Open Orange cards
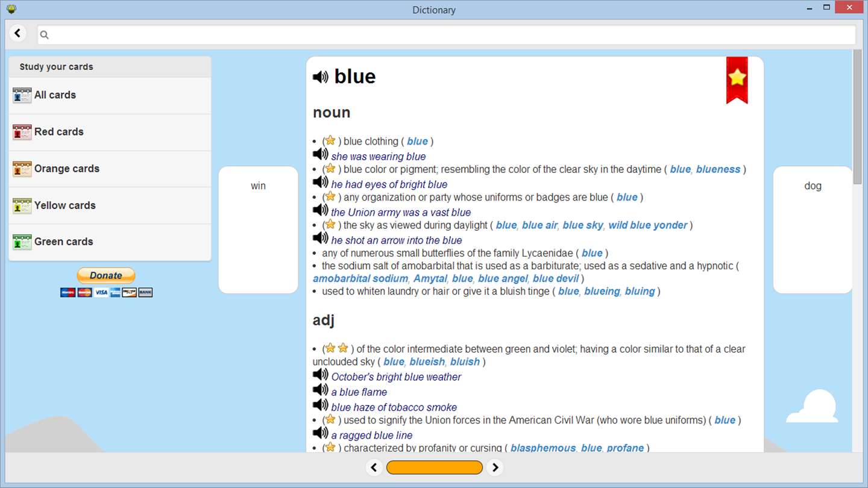Image resolution: width=868 pixels, height=488 pixels. tap(110, 169)
